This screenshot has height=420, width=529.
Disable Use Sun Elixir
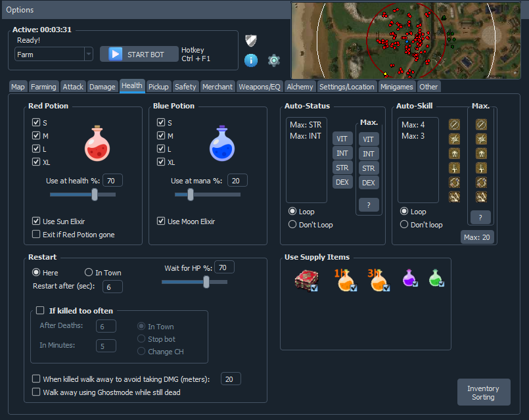click(x=36, y=221)
